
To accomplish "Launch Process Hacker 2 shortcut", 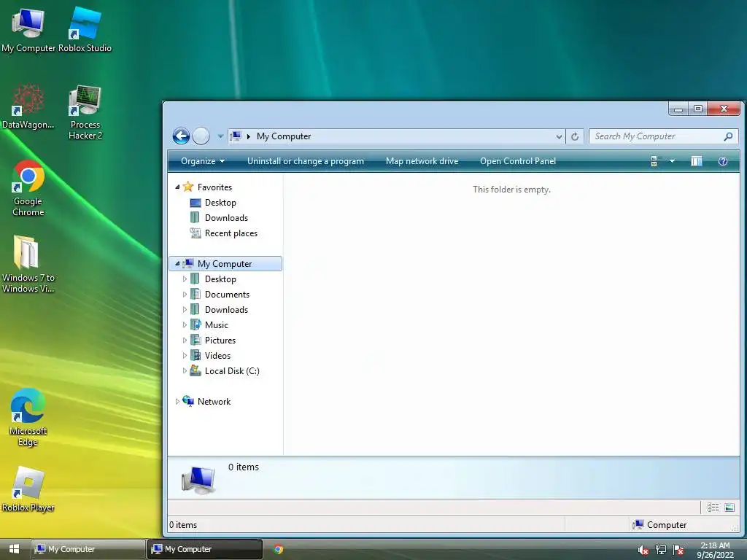I will (85, 112).
